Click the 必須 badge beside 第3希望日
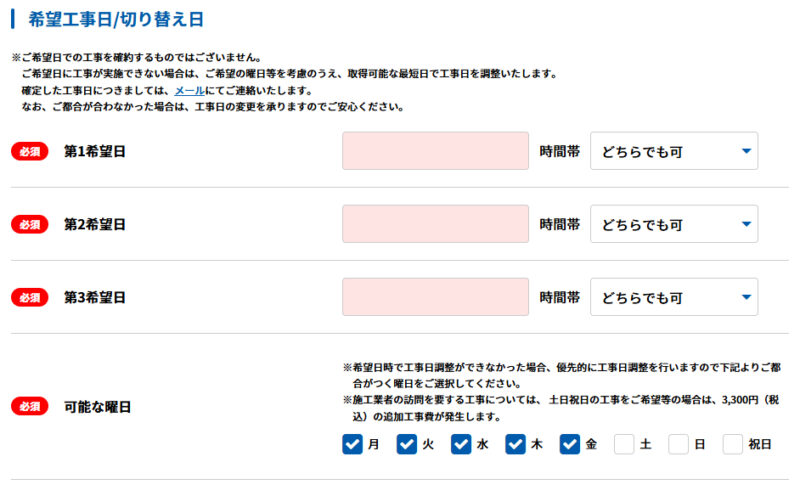 click(30, 297)
